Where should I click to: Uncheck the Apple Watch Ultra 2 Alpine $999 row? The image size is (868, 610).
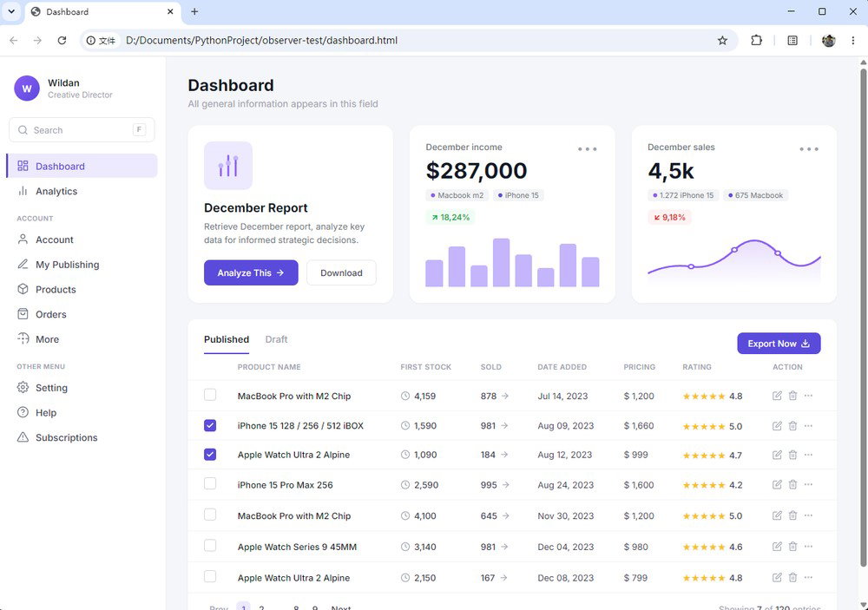coord(210,455)
